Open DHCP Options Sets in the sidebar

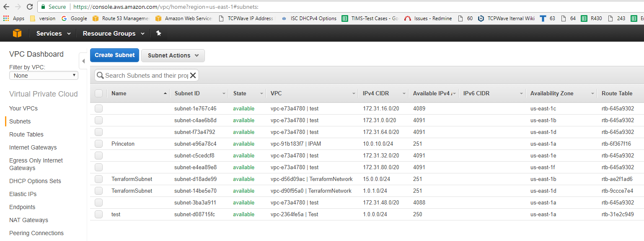pos(35,181)
